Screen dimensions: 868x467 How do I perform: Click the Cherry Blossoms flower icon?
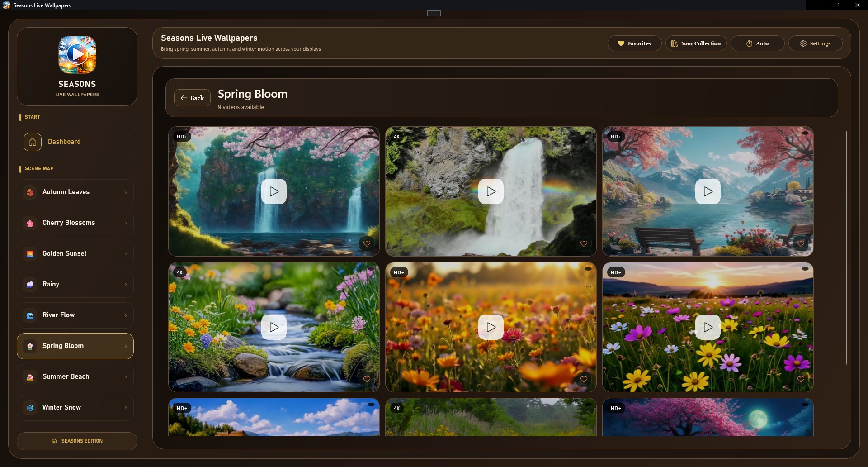(30, 223)
